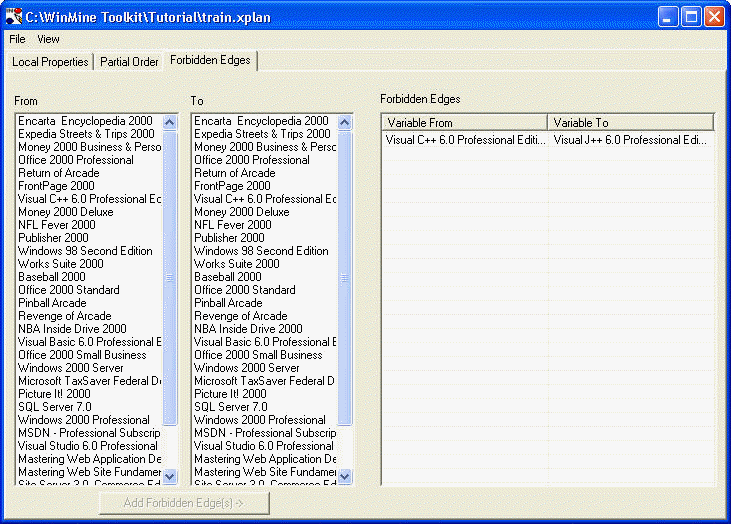The width and height of the screenshot is (731, 524).
Task: Select NFL Fever 2000 in From list
Action: tap(59, 225)
